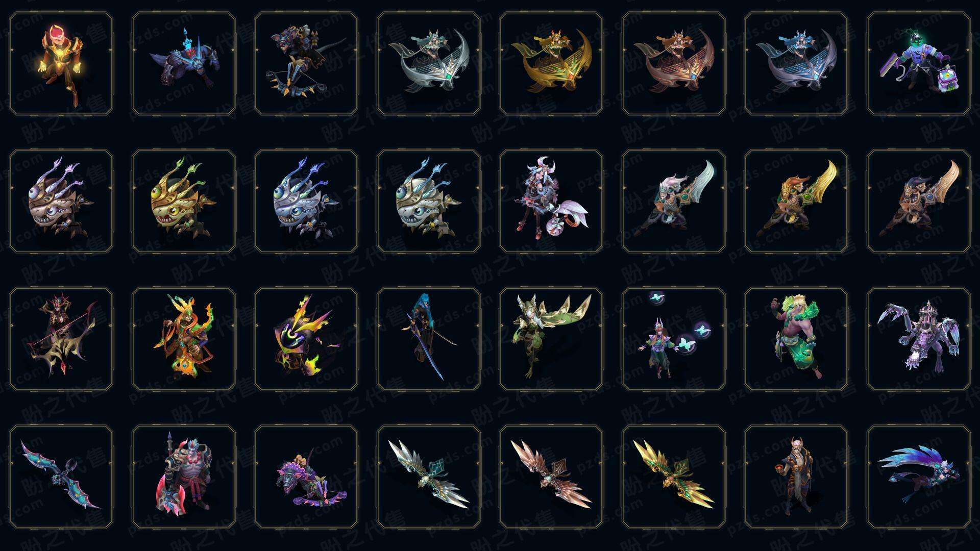Pick the bronze feathered wing-blade weapon
980x551 pixels.
click(551, 477)
